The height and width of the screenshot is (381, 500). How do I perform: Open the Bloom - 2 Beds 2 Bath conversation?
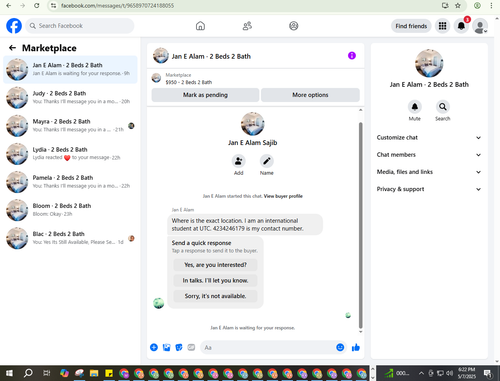[x=70, y=210]
